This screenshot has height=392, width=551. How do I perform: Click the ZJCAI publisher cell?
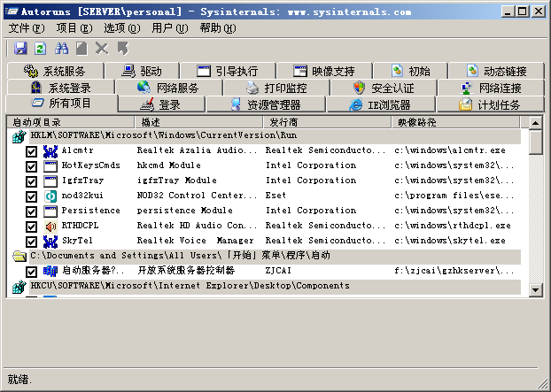pyautogui.click(x=278, y=271)
